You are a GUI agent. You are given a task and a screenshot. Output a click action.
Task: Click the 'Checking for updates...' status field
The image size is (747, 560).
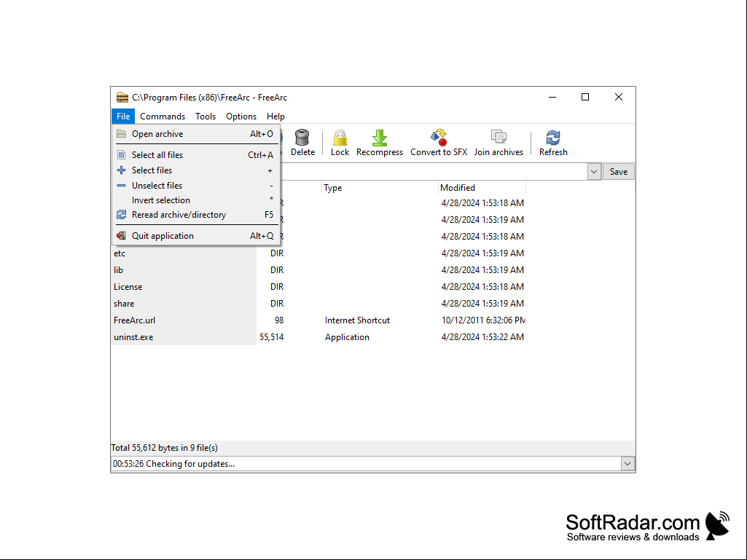(x=366, y=464)
